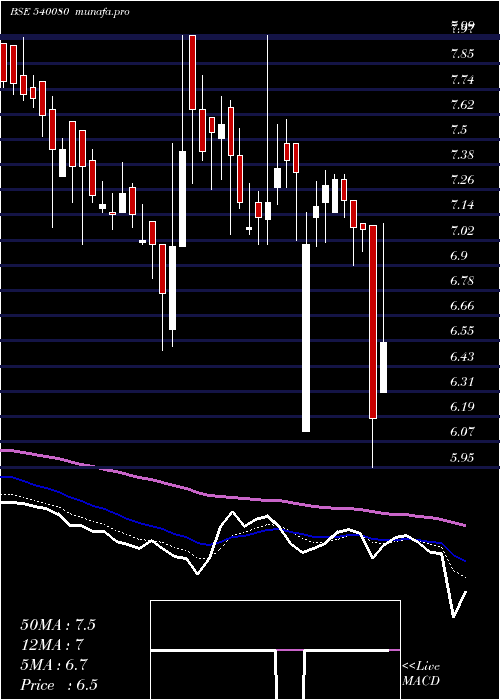Image resolution: width=500 pixels, height=700 pixels.
Task: Click the 6.9 price axis label
Action: tap(459, 256)
